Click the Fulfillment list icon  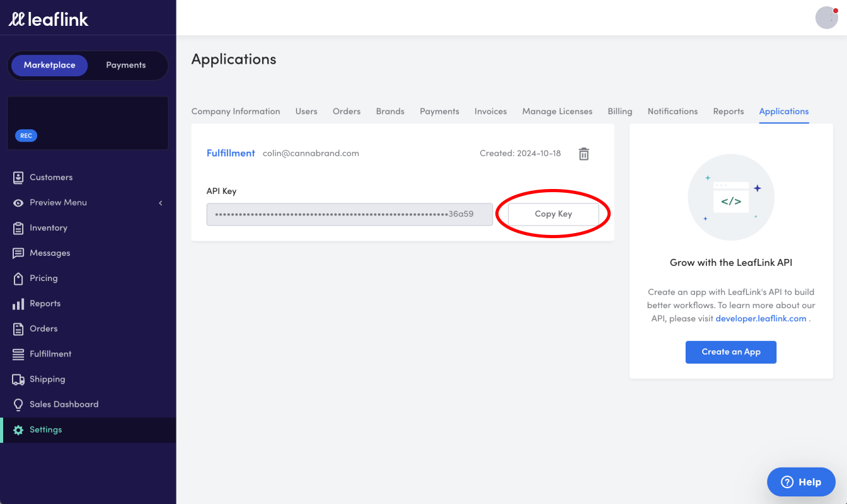(x=18, y=354)
